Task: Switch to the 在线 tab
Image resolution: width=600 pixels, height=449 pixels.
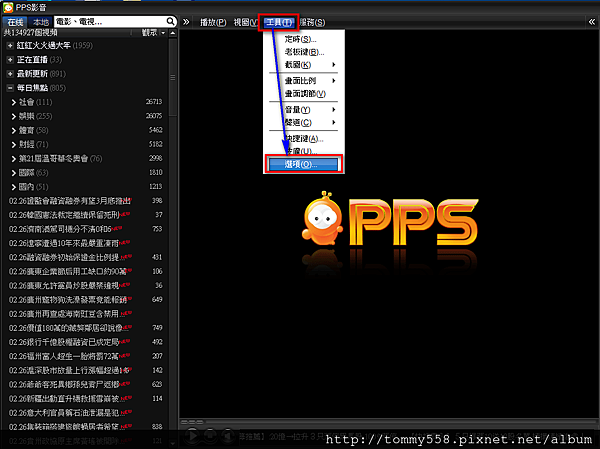Action: coord(15,22)
